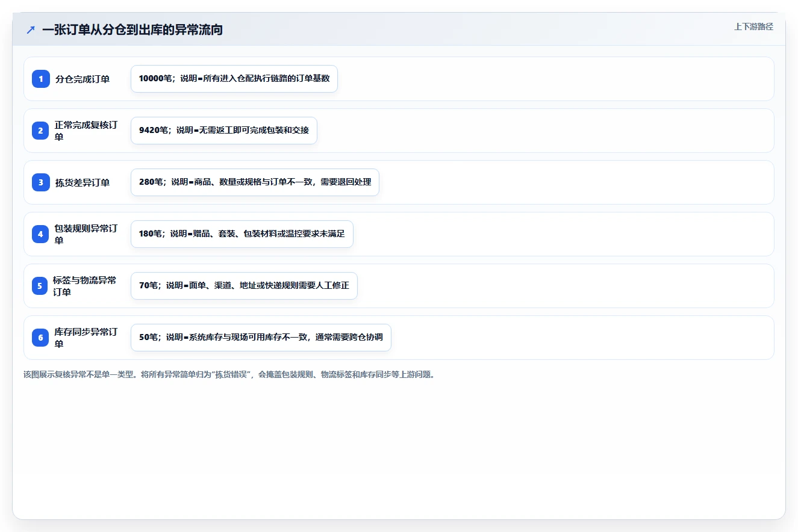Click the 包装规则异常订单 label
The width and height of the screenshot is (798, 532).
coord(86,234)
